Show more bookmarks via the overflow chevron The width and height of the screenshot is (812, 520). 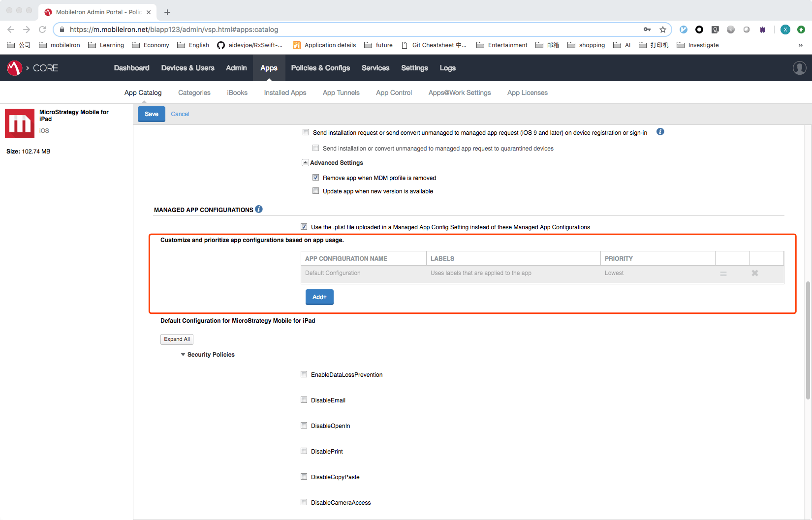(801, 45)
